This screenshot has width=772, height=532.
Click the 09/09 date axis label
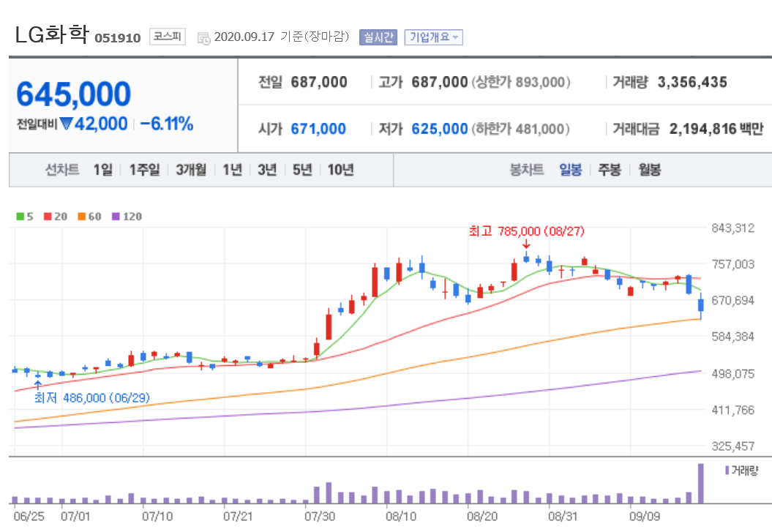tap(645, 517)
